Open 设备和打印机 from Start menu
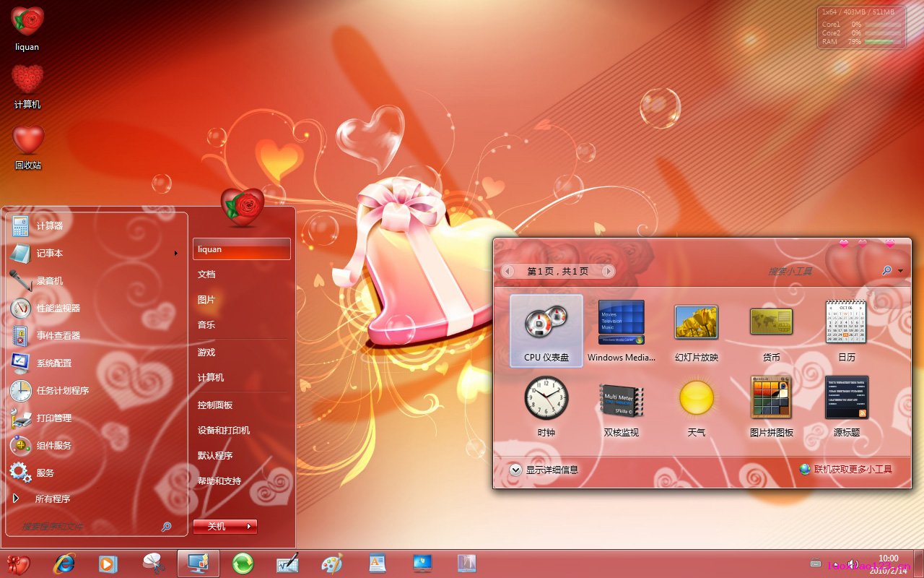Screen dimensions: 924x578 point(224,431)
